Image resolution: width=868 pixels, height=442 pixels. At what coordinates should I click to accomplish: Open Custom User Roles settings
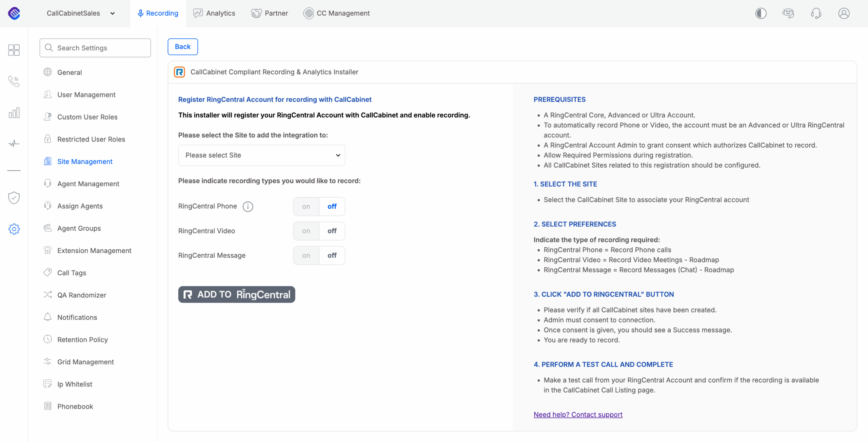[87, 117]
